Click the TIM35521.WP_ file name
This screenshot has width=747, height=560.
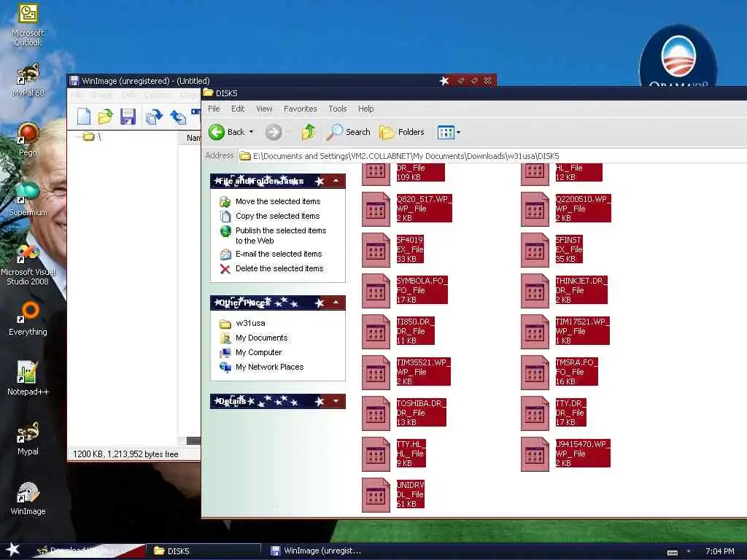[424, 363]
